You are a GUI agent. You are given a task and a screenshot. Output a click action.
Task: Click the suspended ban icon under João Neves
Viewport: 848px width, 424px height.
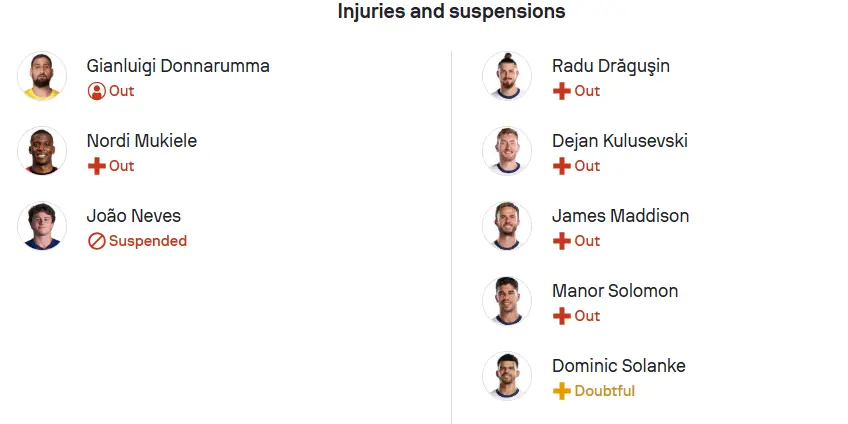tap(97, 241)
